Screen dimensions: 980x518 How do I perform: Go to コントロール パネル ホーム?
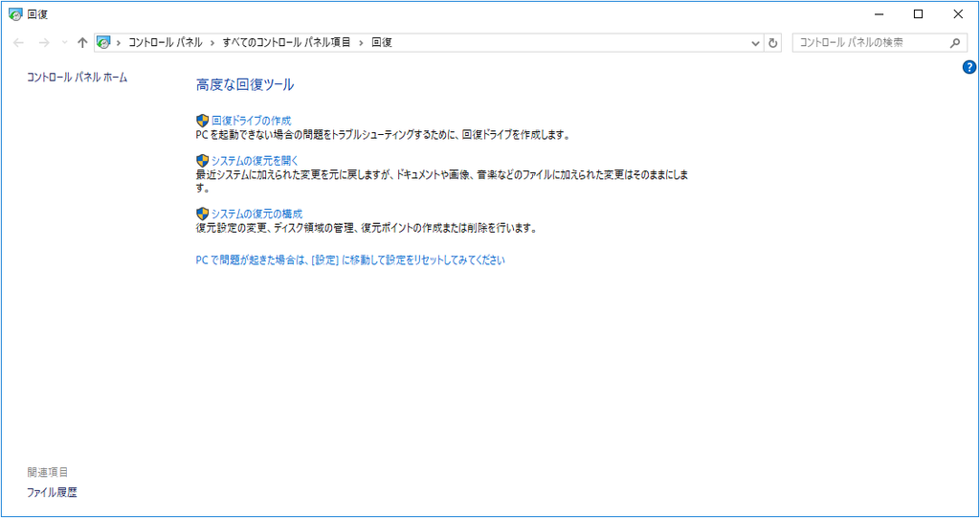coord(77,78)
